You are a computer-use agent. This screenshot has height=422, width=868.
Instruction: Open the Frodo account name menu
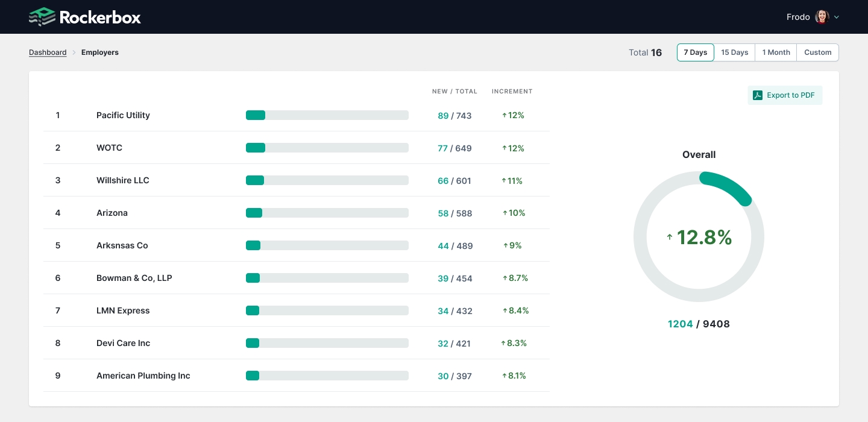[797, 17]
